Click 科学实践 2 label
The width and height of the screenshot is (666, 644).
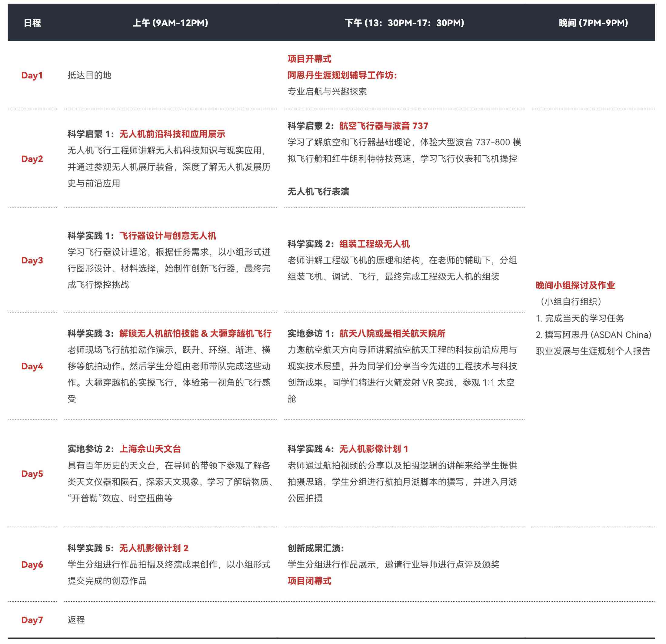click(x=311, y=244)
